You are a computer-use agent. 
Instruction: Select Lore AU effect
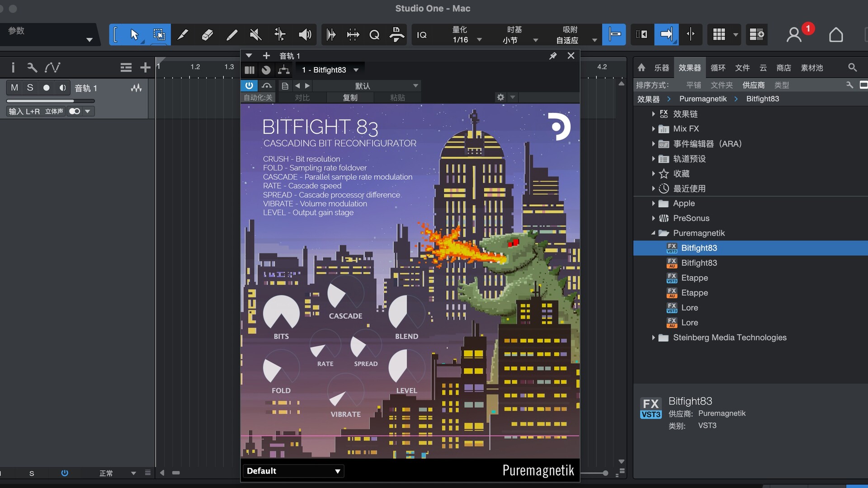[x=689, y=323]
